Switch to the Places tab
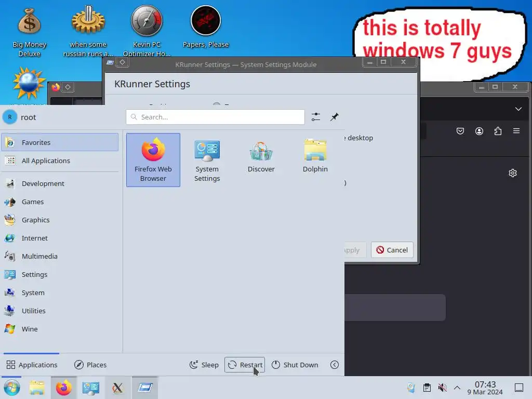Screen dimensions: 532x399 [x=90, y=365]
